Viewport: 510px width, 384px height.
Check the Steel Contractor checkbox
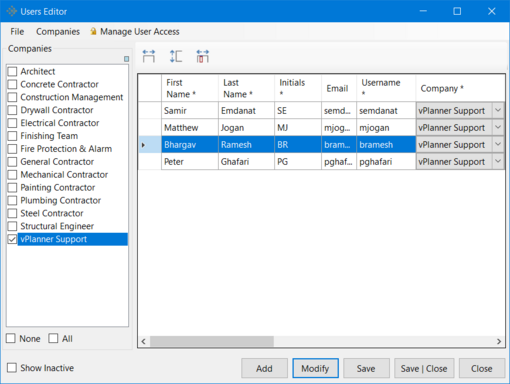(12, 213)
